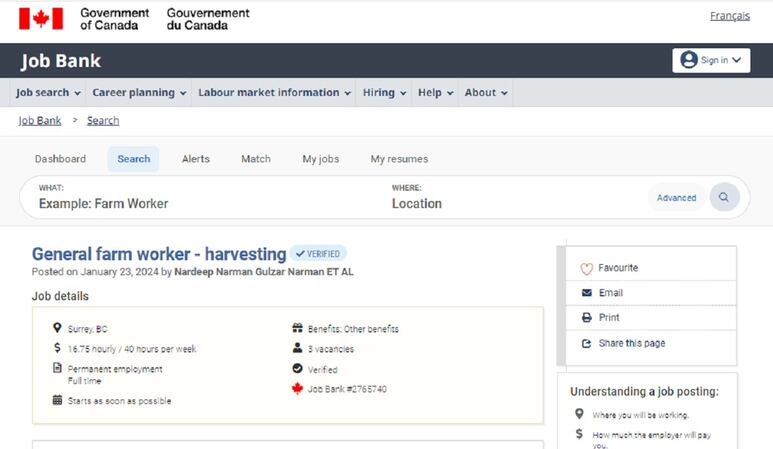
Task: Click the General farm worker - harvesting title
Action: pos(159,254)
